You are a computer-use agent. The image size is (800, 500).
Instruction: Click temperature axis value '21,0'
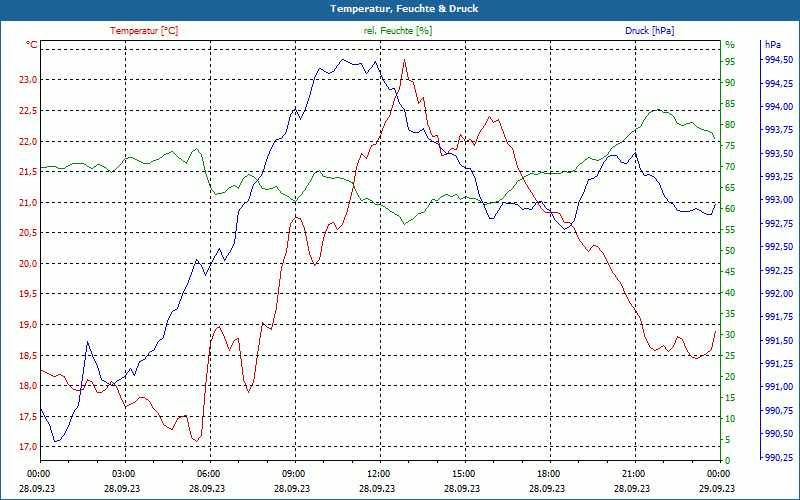coord(28,203)
